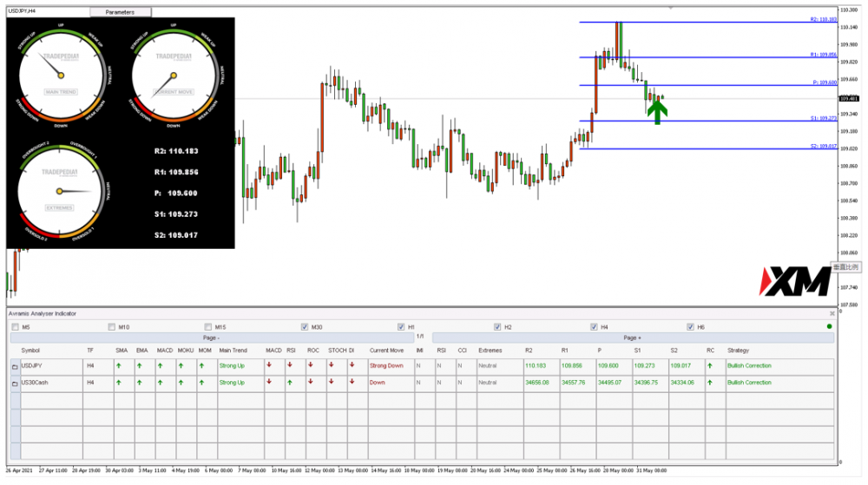Click USDJPY MOM up arrow
This screenshot has width=868, height=485.
(x=201, y=365)
